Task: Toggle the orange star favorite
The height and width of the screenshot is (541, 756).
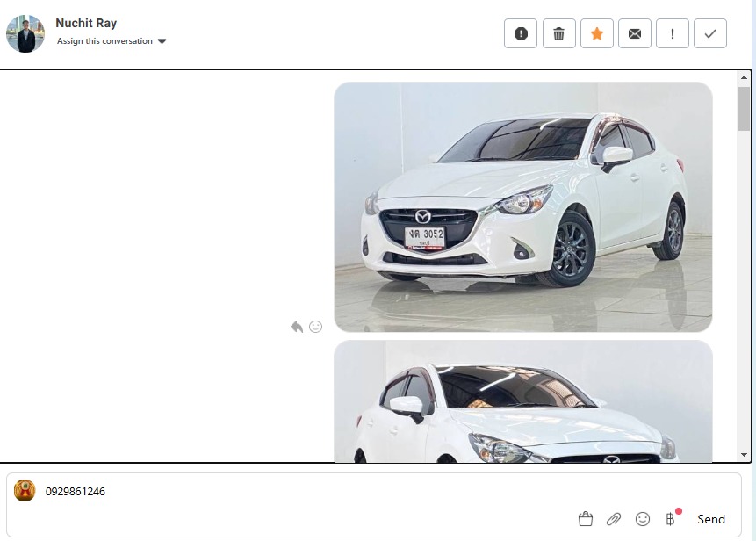Action: [597, 33]
